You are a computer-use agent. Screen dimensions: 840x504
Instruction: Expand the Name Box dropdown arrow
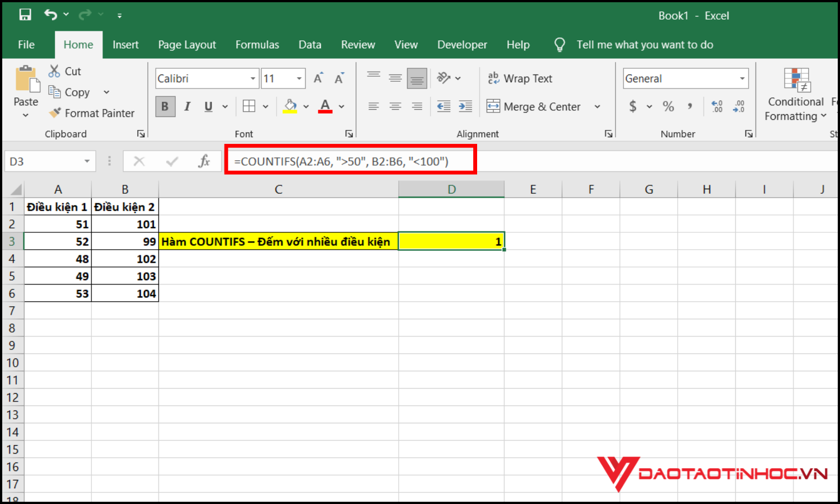[87, 161]
